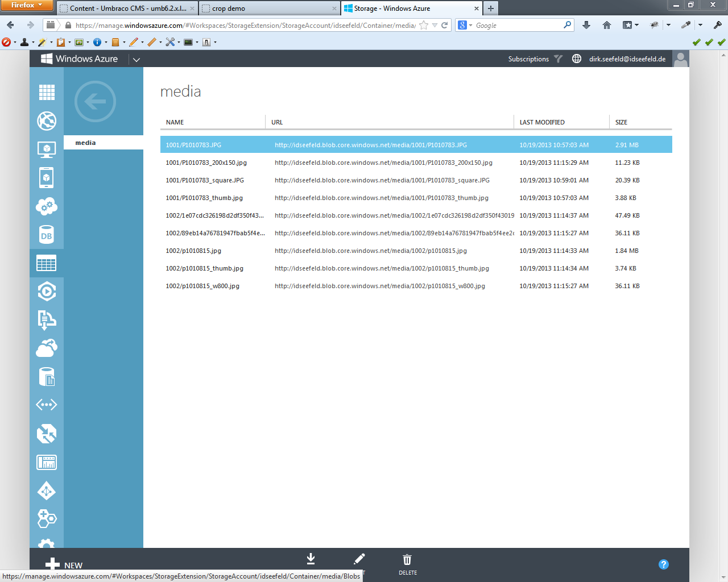Open help with the question mark icon
This screenshot has width=728, height=582.
tap(664, 564)
